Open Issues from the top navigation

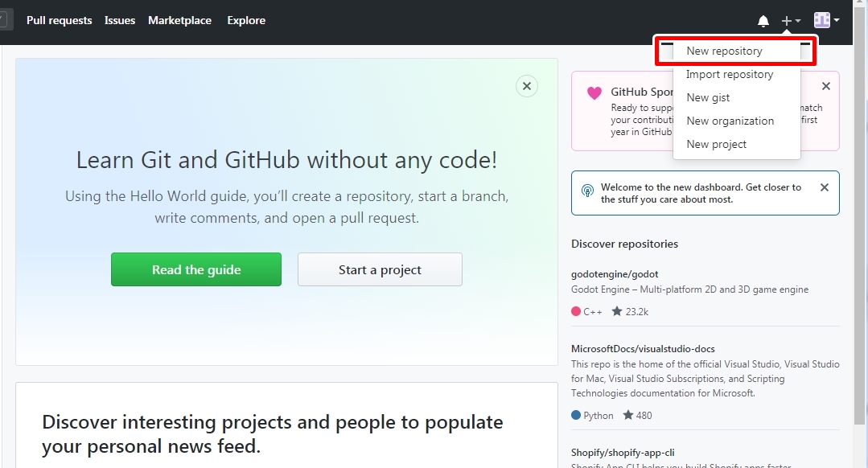click(120, 20)
